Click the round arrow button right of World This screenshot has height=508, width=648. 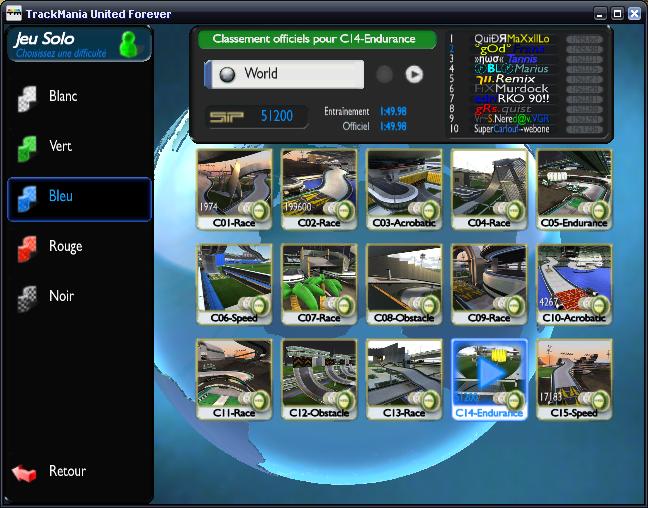pos(413,74)
